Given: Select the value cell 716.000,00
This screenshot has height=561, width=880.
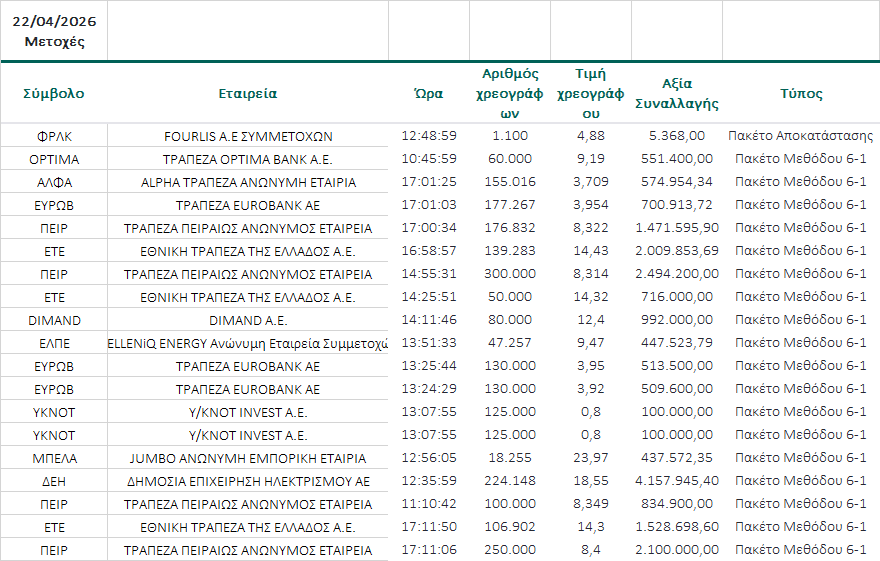Looking at the screenshot, I should [677, 297].
